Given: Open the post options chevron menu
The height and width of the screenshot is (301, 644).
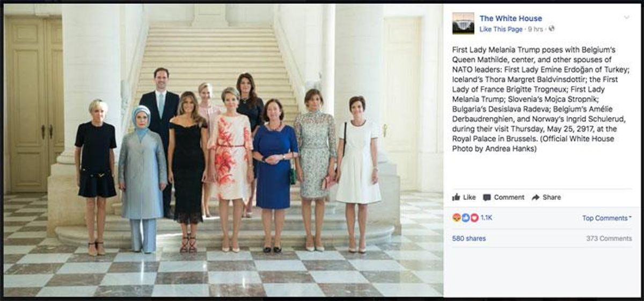Looking at the screenshot, I should (626, 18).
